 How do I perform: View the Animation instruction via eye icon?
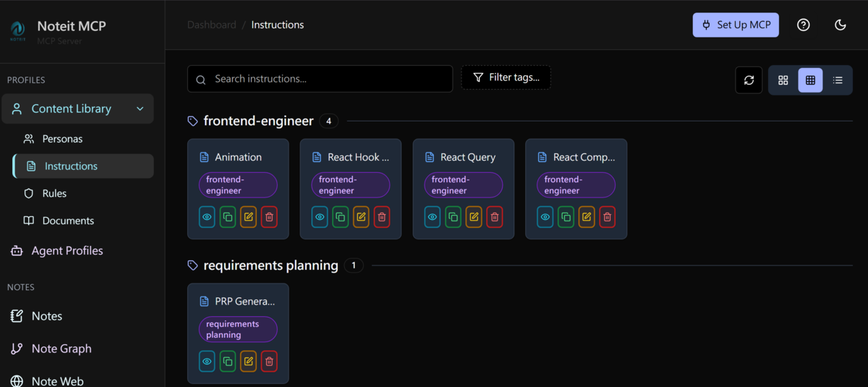coord(207,217)
